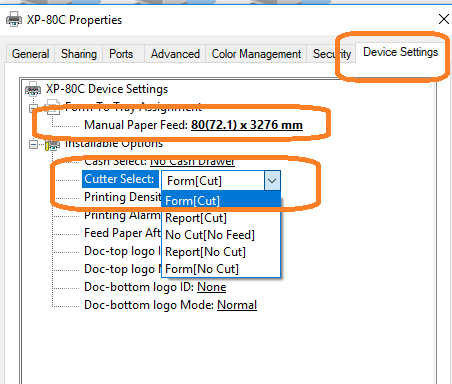Collapse the Form To Tray Assignment node

coord(33,108)
